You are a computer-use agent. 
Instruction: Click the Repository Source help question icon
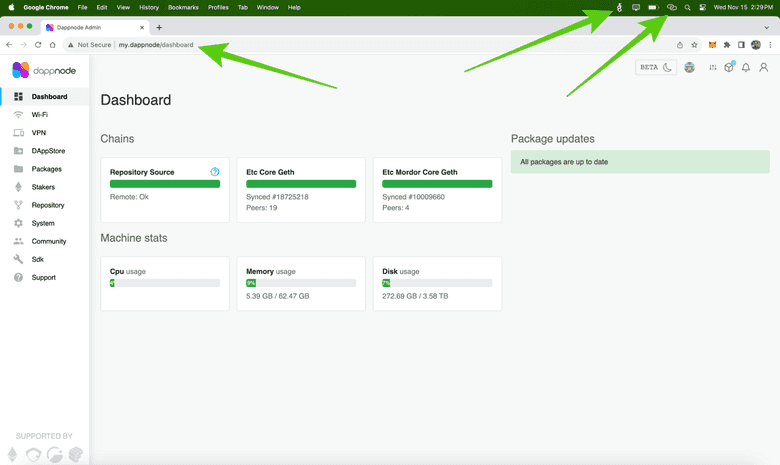pos(215,172)
